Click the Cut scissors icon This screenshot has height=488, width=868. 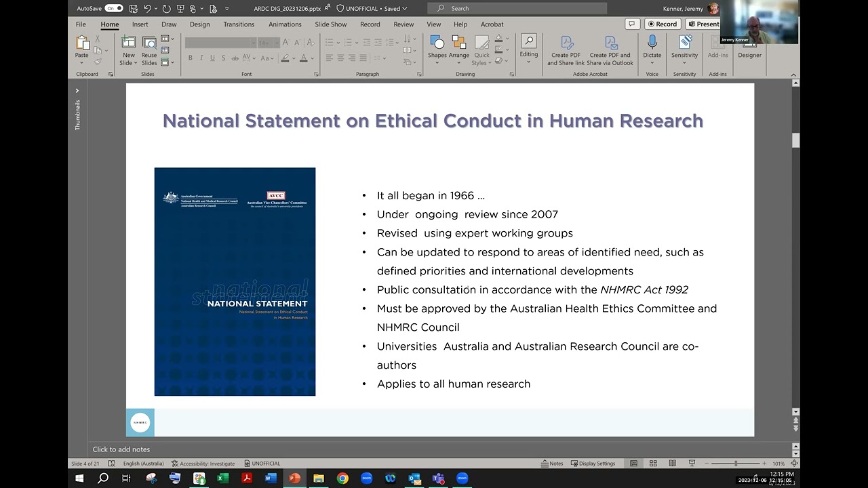(x=98, y=39)
